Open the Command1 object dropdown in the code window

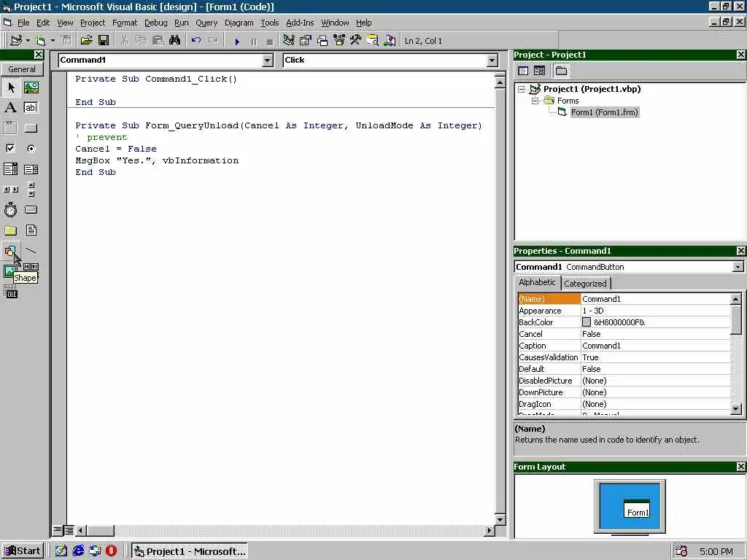coord(267,60)
